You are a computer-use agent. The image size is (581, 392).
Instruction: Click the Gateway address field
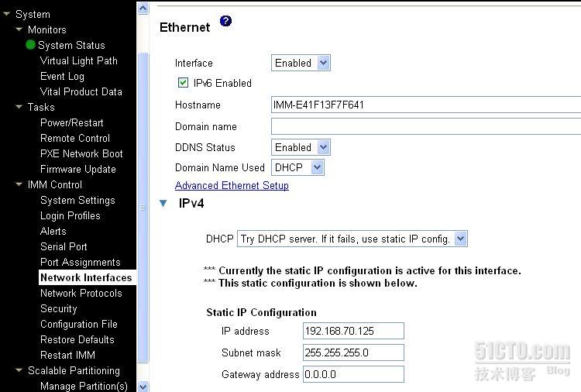pyautogui.click(x=353, y=375)
